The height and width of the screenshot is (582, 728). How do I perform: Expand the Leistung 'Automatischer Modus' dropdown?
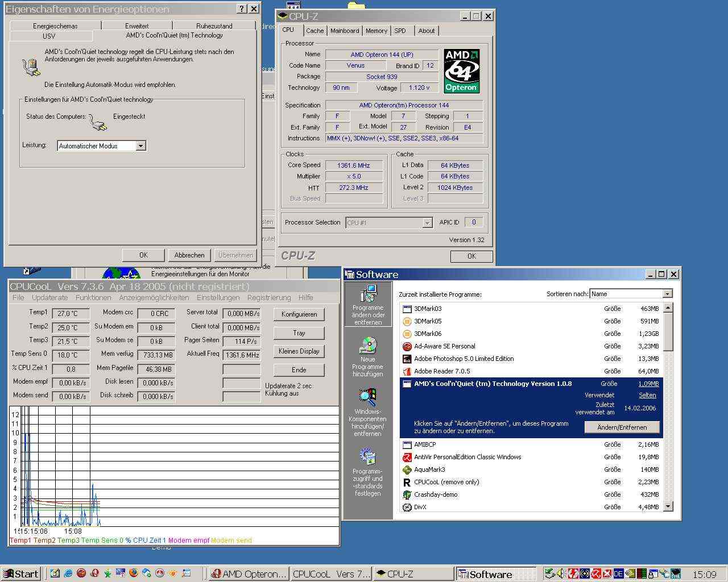140,146
